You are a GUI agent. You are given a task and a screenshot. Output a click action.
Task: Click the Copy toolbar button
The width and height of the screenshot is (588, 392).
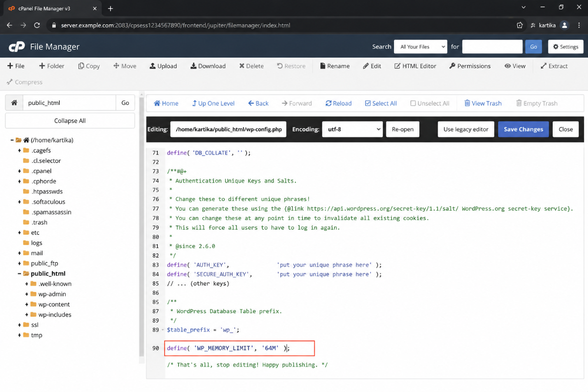click(x=89, y=66)
